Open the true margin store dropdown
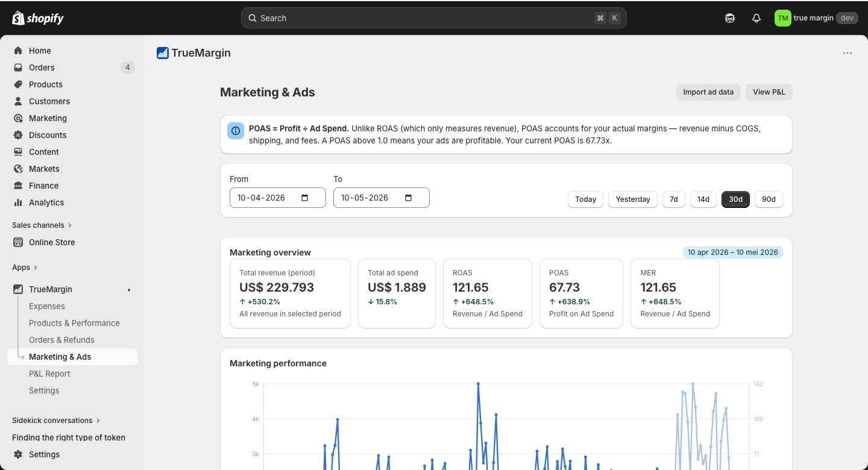 click(x=816, y=18)
